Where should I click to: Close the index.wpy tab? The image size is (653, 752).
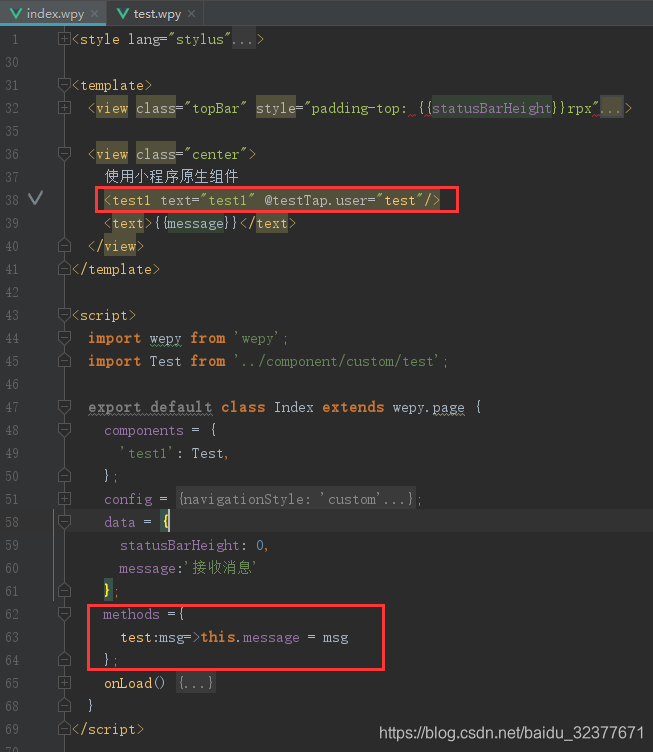tap(95, 13)
